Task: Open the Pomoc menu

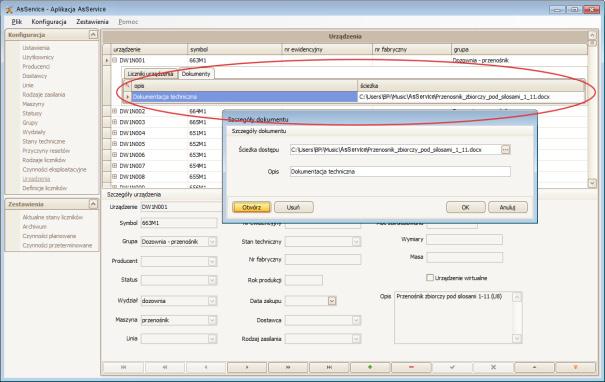Action: pyautogui.click(x=128, y=22)
